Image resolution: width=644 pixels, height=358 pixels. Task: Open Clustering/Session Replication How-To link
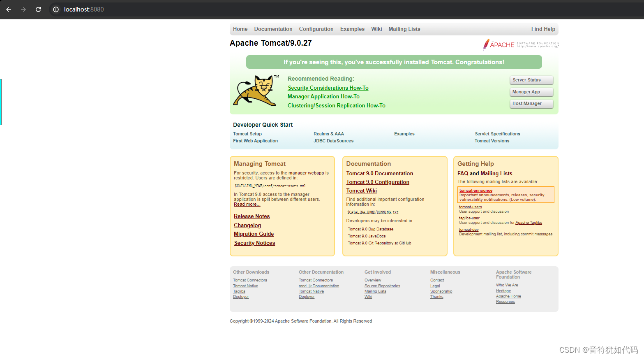coord(337,106)
